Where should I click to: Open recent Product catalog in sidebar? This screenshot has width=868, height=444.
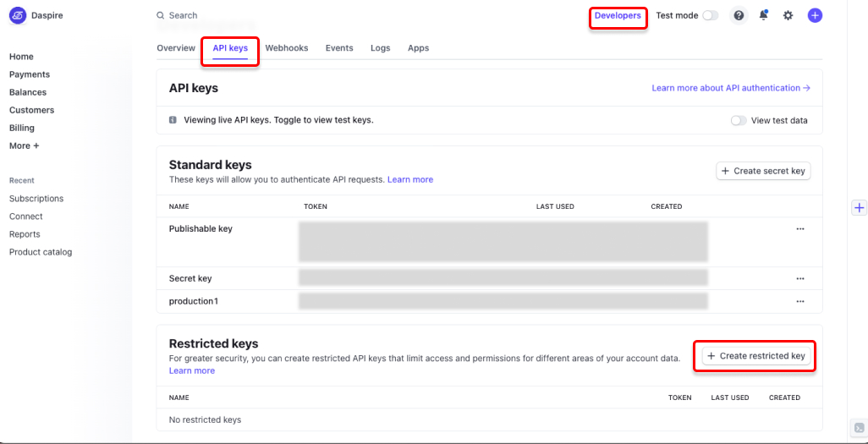tap(41, 252)
